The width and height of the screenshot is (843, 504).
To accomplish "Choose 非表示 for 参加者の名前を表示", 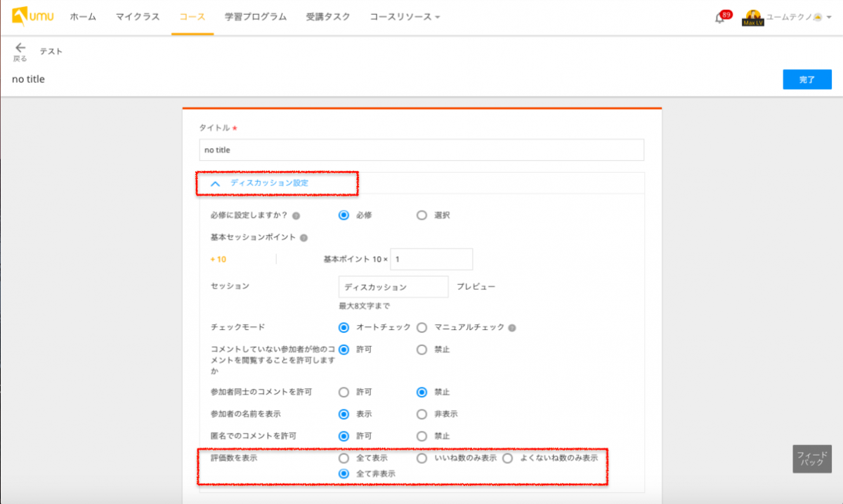I will coord(421,414).
